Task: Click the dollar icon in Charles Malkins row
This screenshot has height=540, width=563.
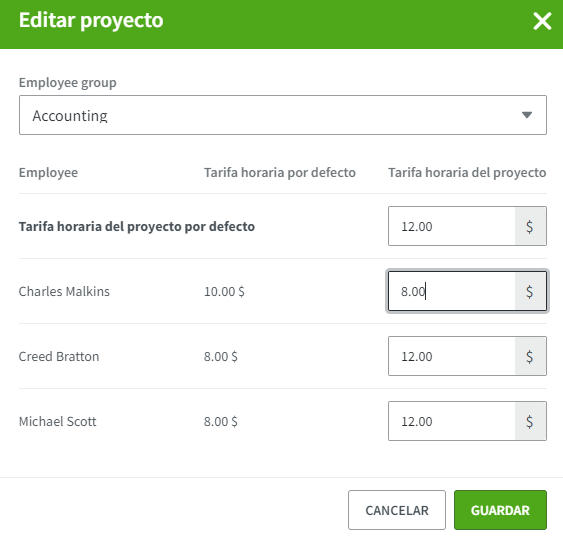Action: pyautogui.click(x=530, y=292)
